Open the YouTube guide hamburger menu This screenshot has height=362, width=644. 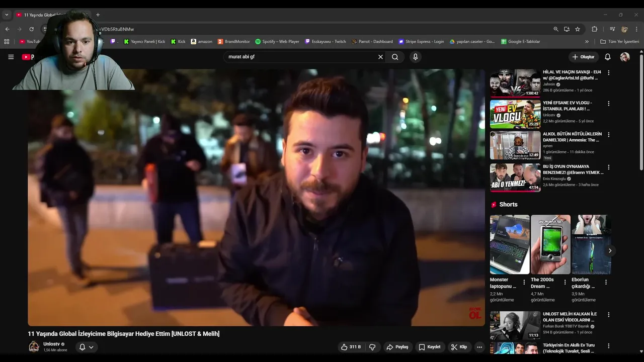[x=11, y=57]
